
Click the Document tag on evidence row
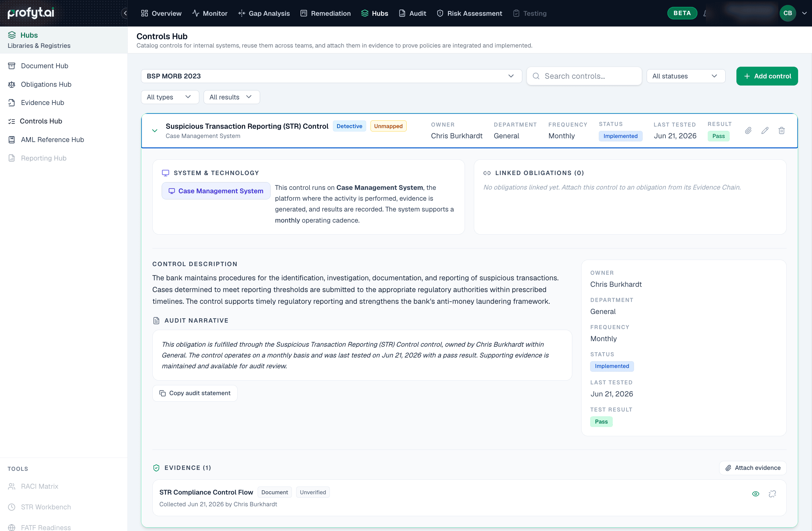pyautogui.click(x=275, y=492)
